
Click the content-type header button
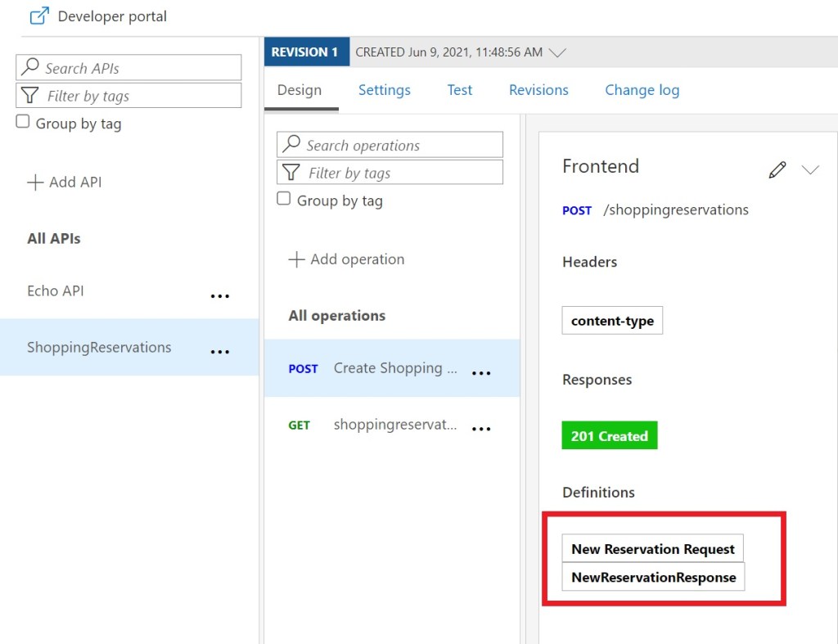pyautogui.click(x=612, y=321)
